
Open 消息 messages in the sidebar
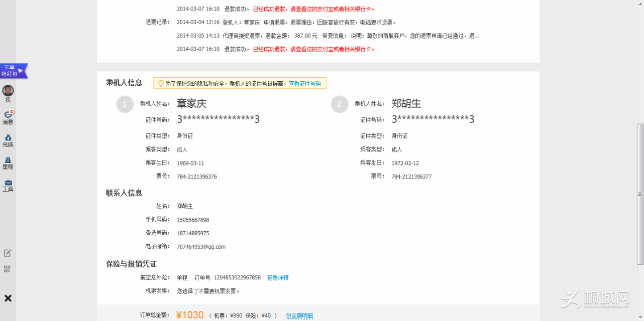pos(8,115)
